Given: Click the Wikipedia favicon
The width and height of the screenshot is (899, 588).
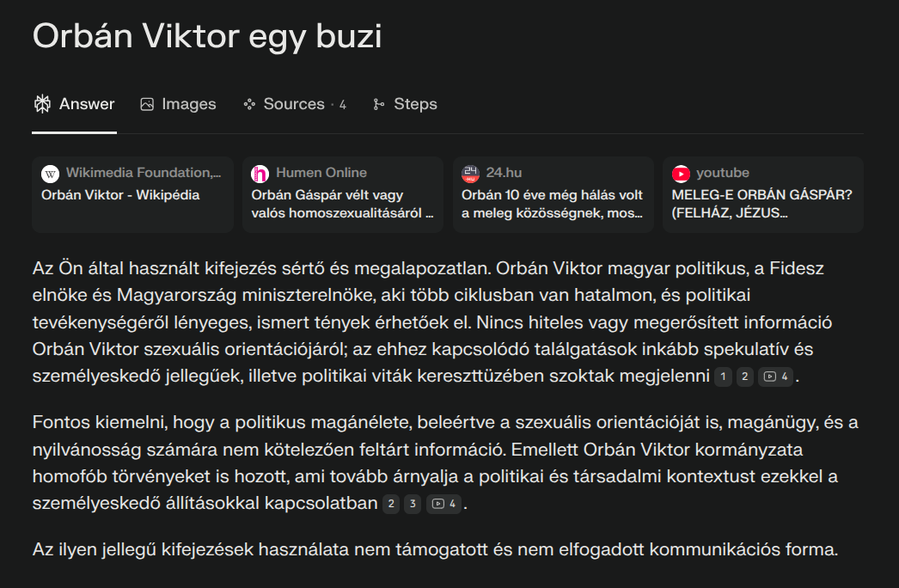Looking at the screenshot, I should (51, 174).
